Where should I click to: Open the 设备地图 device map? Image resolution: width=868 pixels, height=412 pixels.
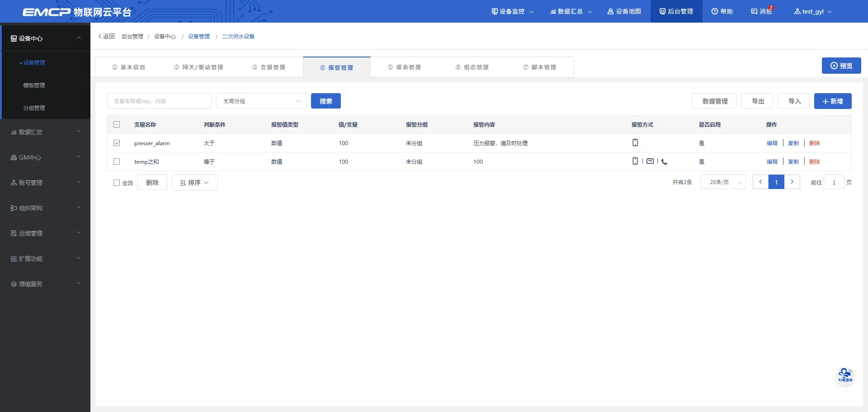click(624, 11)
